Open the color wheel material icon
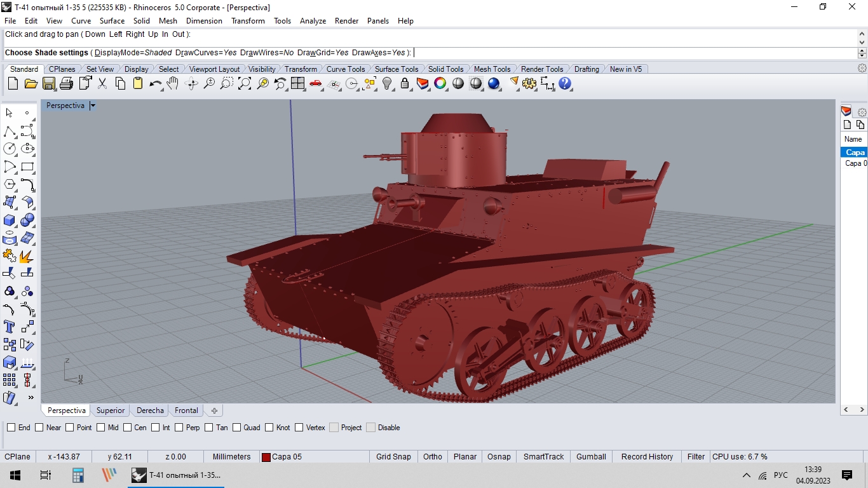Viewport: 868px width, 488px height. 440,83
